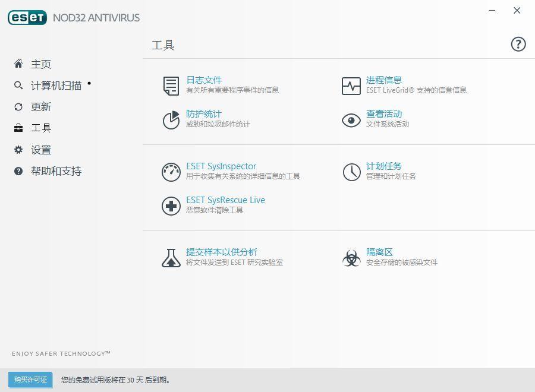
Task: Click the toolbox icon beside 工具
Action: [x=18, y=128]
